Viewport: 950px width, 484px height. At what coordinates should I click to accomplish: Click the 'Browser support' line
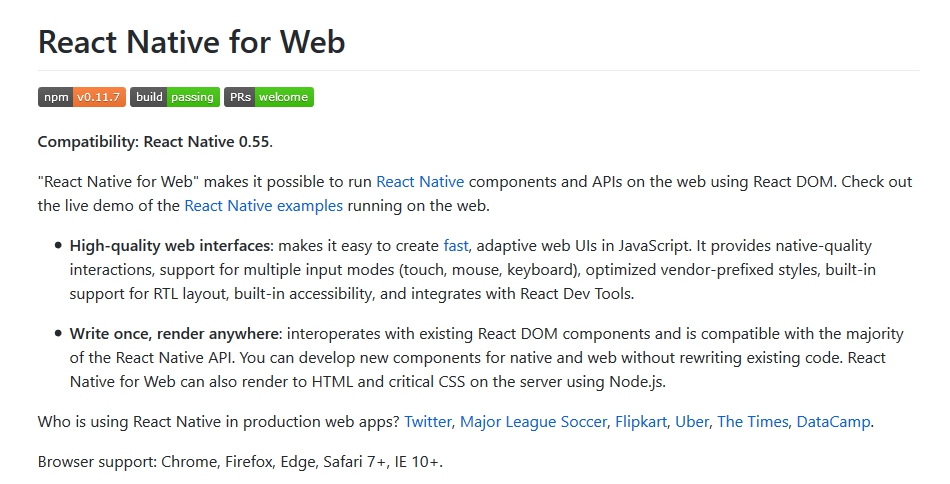point(240,462)
